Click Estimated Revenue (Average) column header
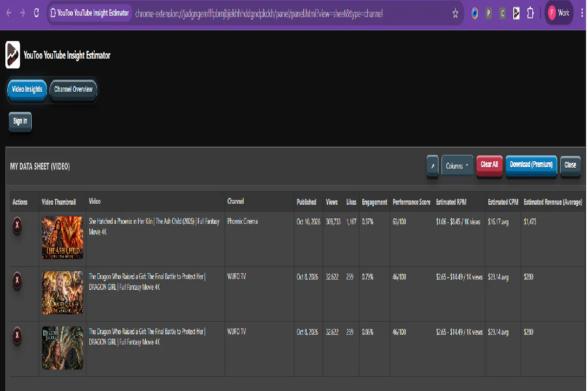 [553, 202]
